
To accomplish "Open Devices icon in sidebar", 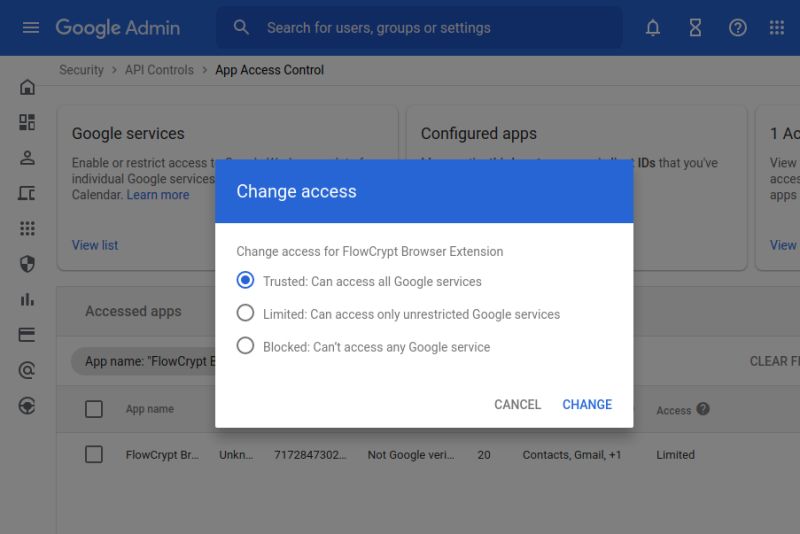I will pos(27,193).
